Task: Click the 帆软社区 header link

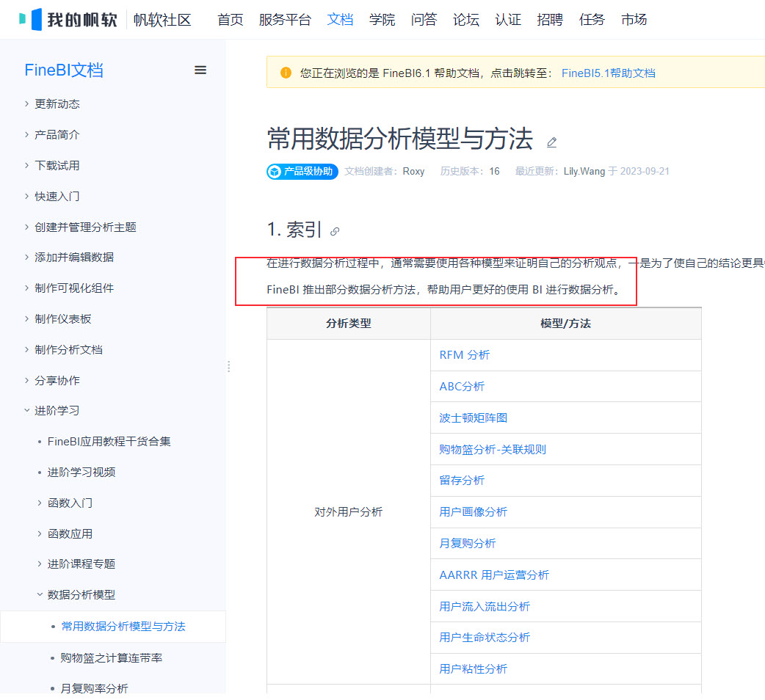Action: [162, 20]
